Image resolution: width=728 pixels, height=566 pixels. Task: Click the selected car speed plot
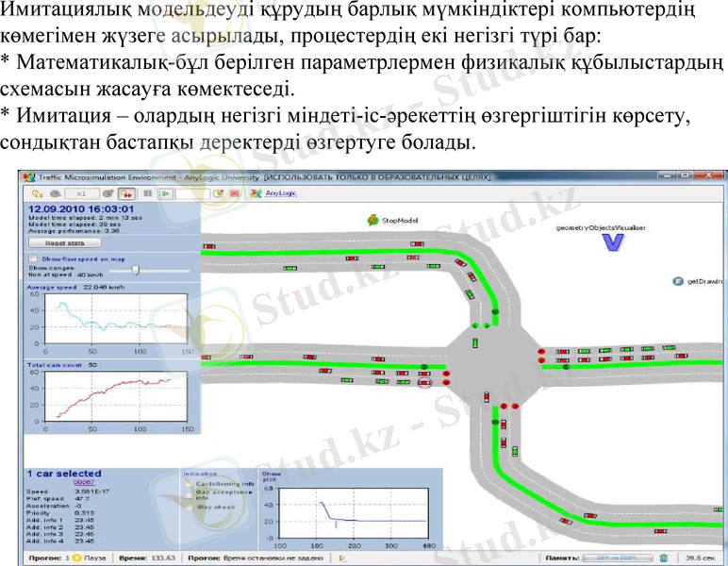point(354,512)
